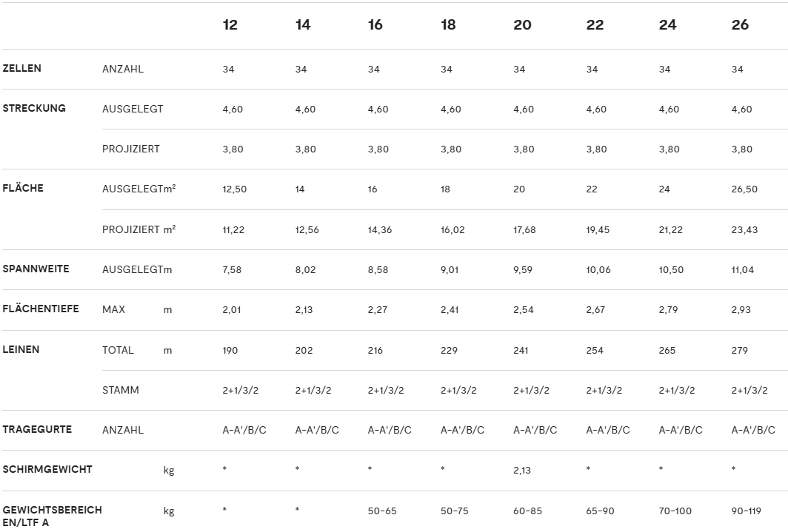Select the size 20 column header

pos(522,25)
